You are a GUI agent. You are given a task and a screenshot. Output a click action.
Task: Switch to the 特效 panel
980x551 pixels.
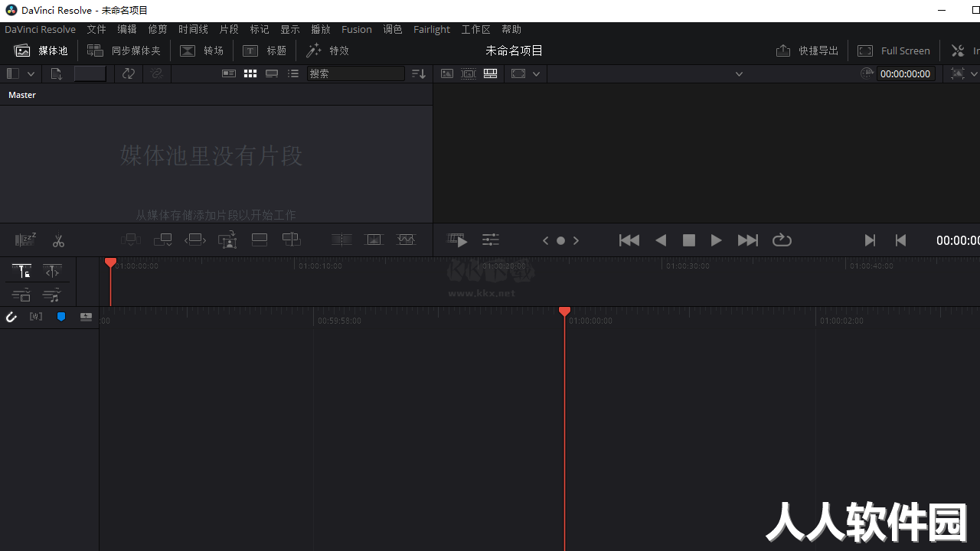(328, 51)
